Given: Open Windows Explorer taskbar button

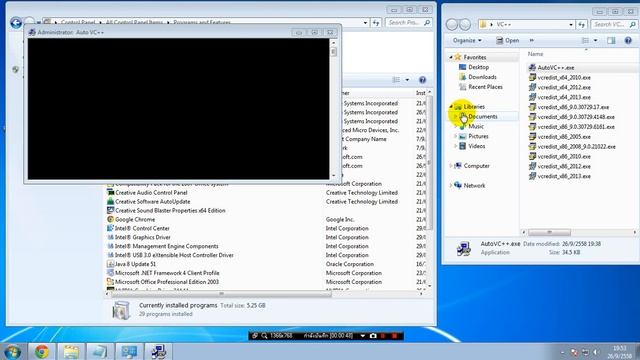Looking at the screenshot, I should [71, 351].
